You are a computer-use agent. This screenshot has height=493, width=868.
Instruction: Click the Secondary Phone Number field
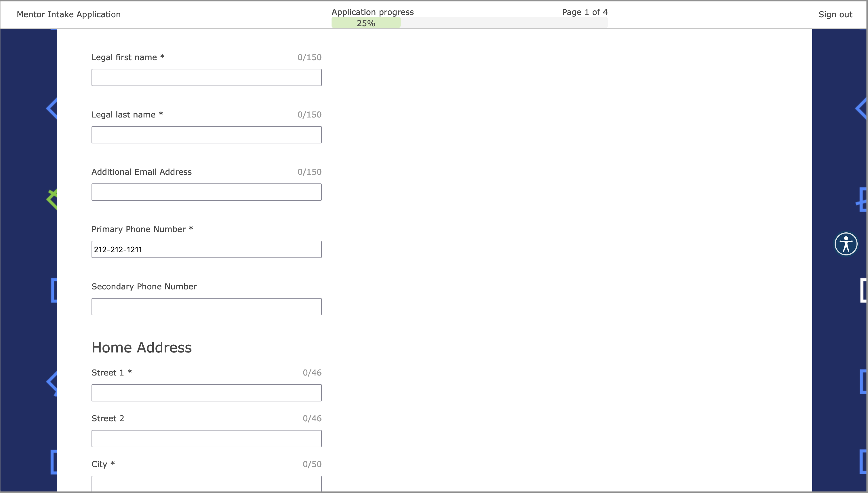tap(206, 307)
